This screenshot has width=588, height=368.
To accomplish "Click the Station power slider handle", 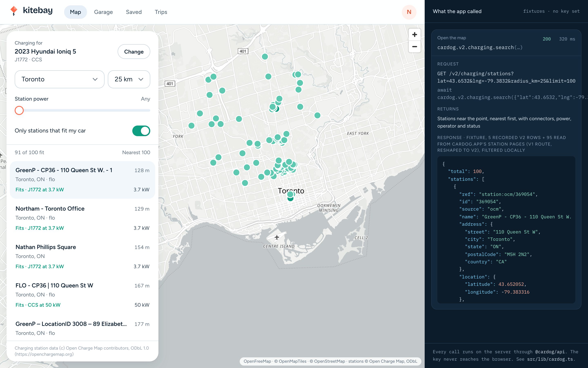I will pos(19,110).
